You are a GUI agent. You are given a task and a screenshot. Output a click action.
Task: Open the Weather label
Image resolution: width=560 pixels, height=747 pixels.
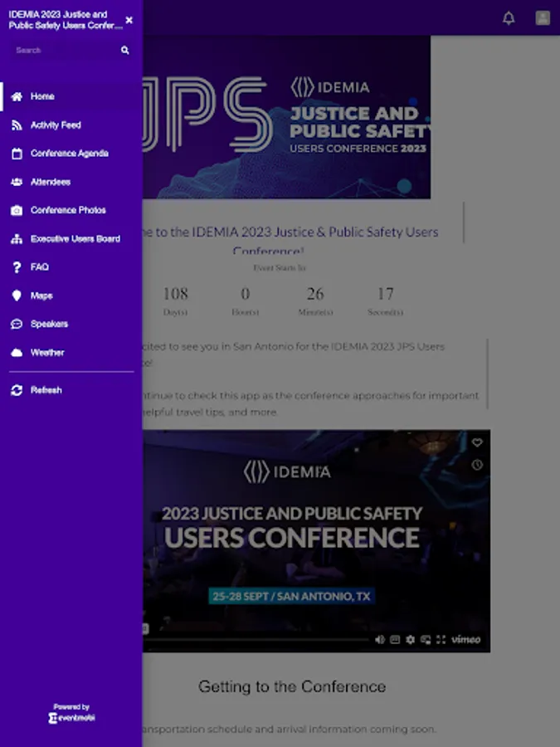click(47, 353)
